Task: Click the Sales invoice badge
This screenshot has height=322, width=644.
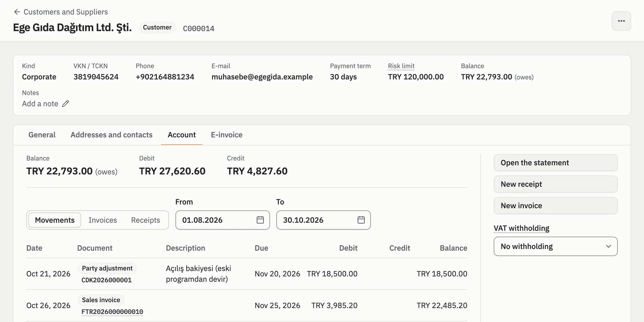Action: click(101, 300)
